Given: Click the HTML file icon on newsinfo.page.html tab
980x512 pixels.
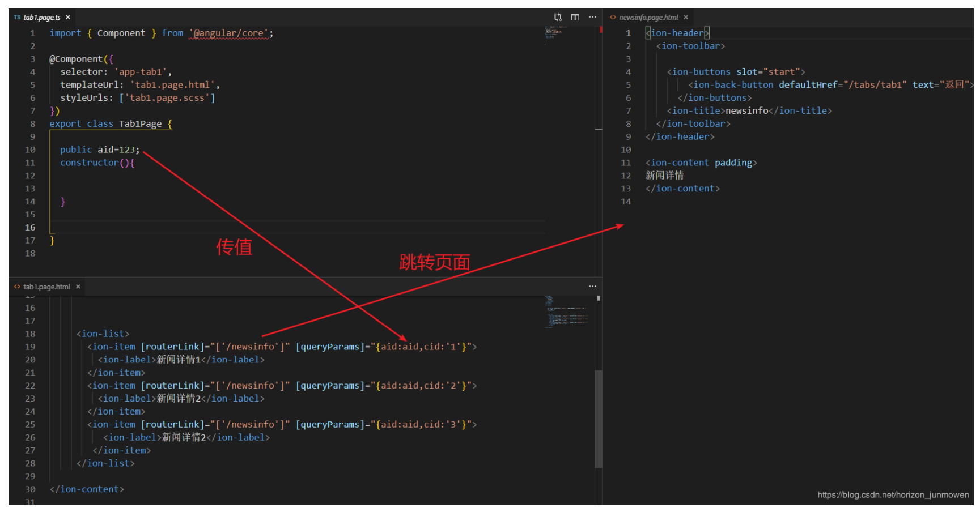Looking at the screenshot, I should click(613, 18).
